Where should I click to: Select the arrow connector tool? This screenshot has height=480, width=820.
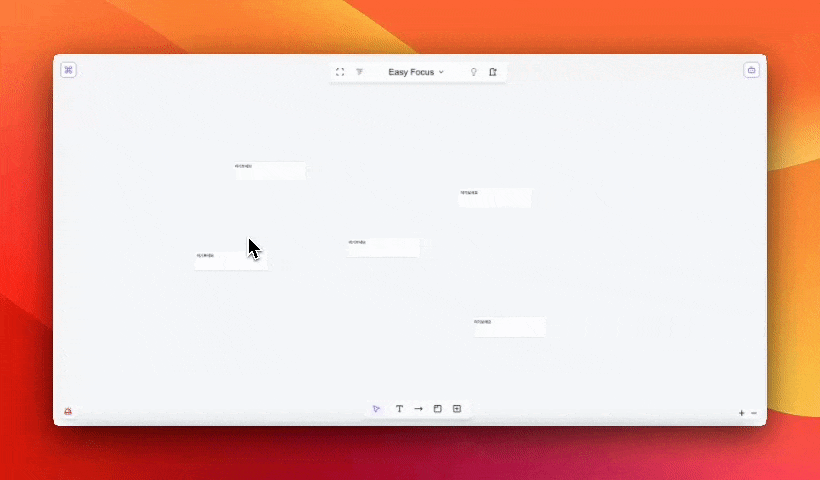click(x=418, y=409)
